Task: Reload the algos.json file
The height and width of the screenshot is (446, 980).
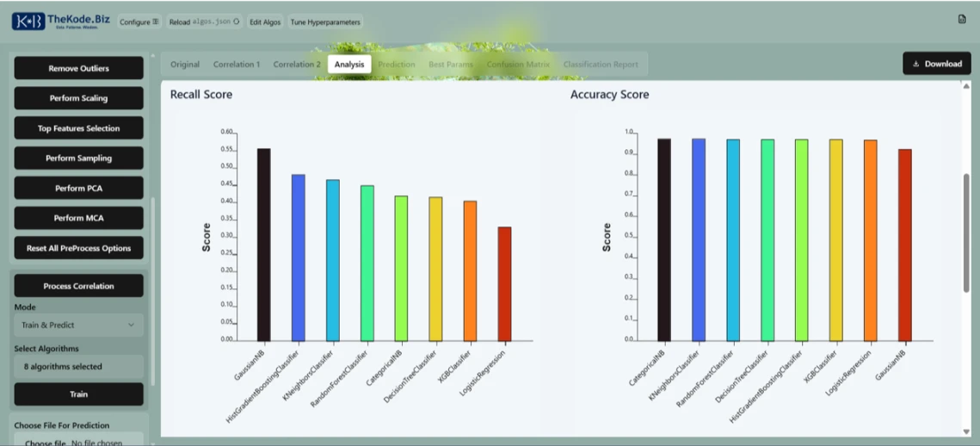Action: 204,22
